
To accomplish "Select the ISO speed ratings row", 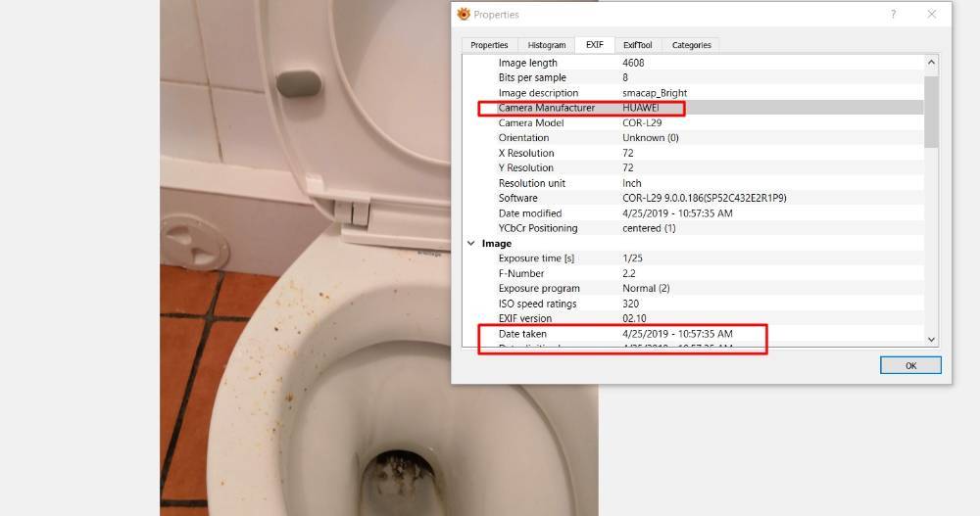I will click(x=693, y=304).
